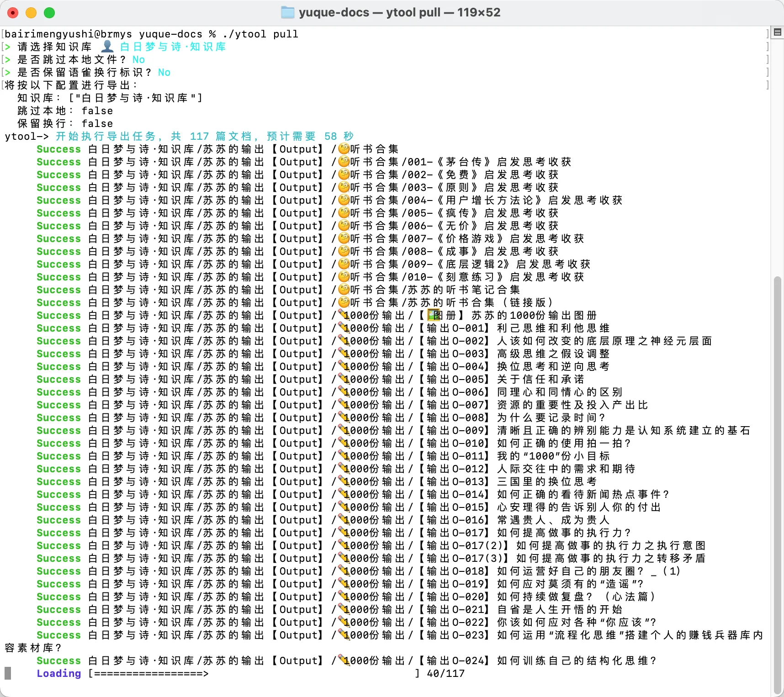
Task: Click the row 006-《无价》启发思考收获
Action: [297, 226]
